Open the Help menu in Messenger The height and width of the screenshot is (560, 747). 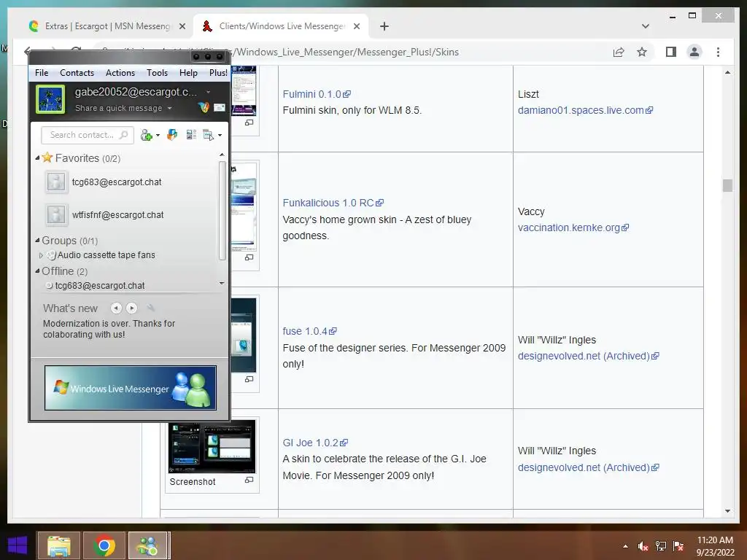click(188, 73)
